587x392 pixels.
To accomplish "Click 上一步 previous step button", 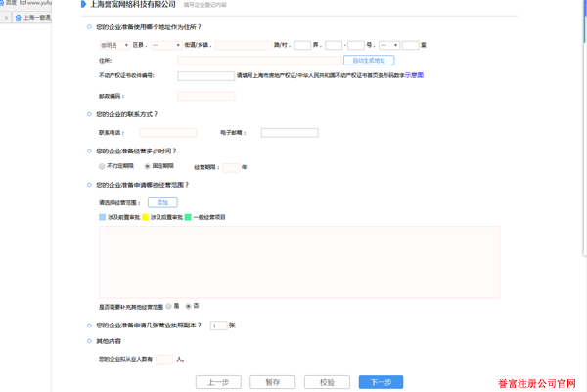I will (x=218, y=382).
